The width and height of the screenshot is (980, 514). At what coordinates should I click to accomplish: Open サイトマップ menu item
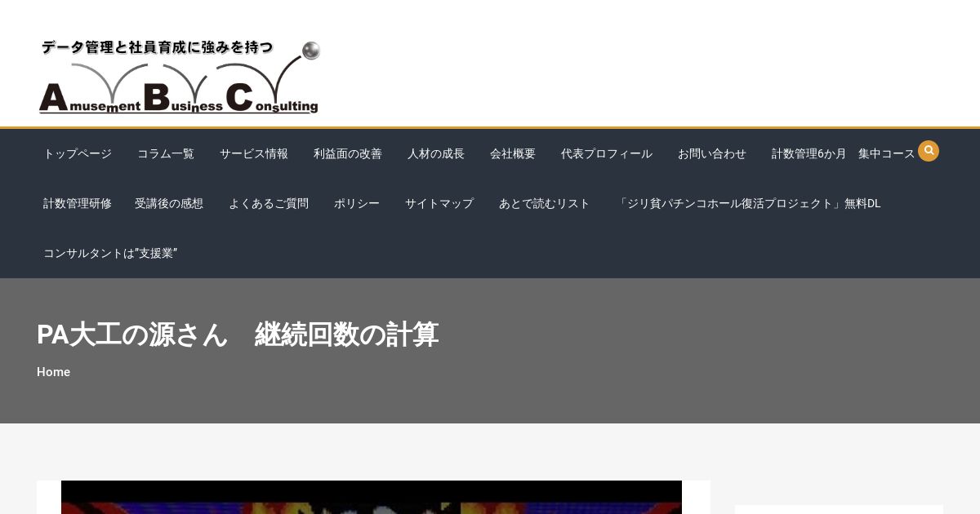pos(439,203)
